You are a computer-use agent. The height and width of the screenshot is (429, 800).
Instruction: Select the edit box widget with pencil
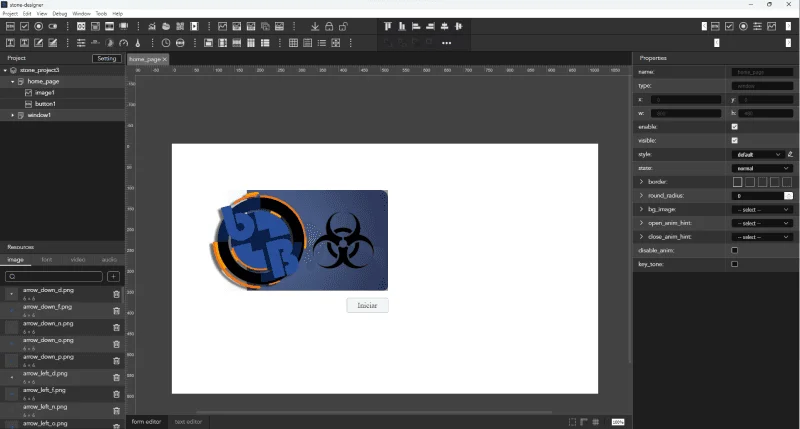39,43
